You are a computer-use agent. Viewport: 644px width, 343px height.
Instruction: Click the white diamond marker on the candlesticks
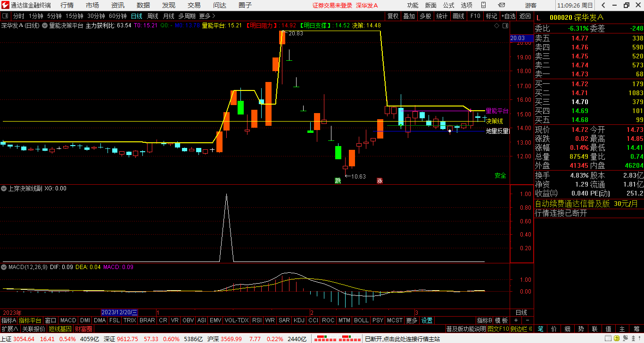pos(450,131)
